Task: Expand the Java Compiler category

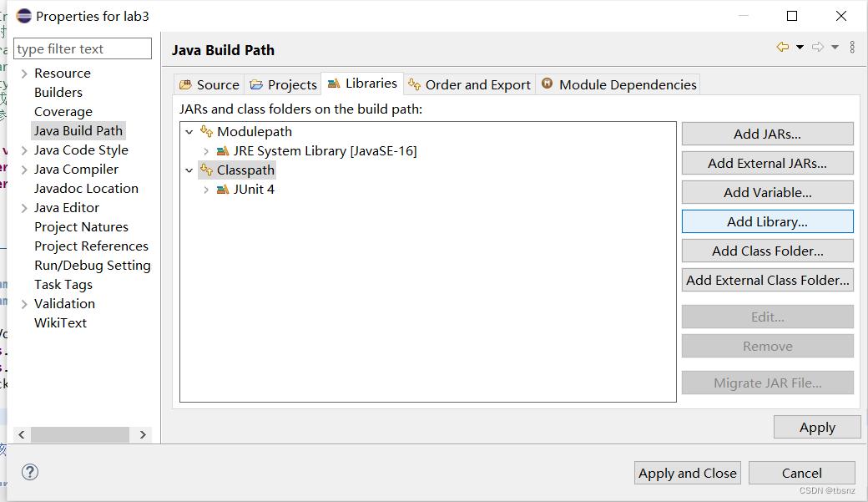Action: [x=24, y=170]
